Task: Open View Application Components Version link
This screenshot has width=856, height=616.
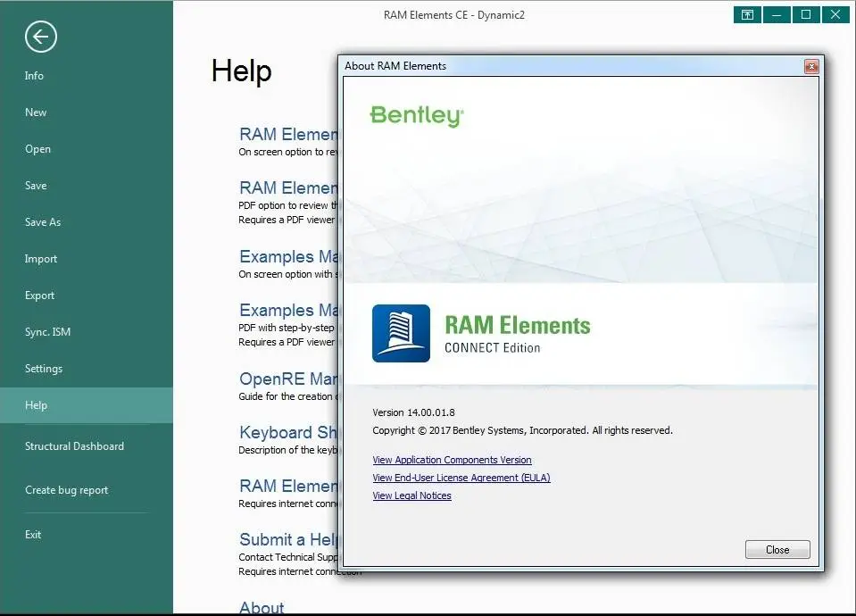Action: [x=452, y=461]
